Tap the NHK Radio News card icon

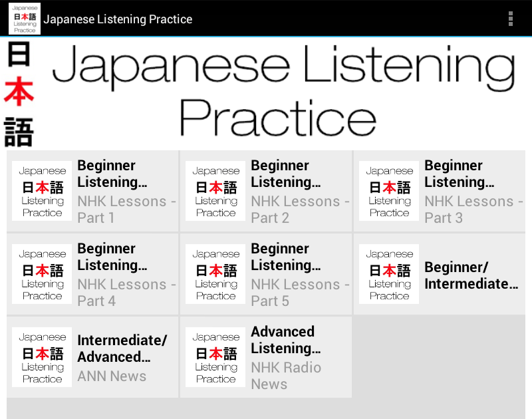coord(215,357)
